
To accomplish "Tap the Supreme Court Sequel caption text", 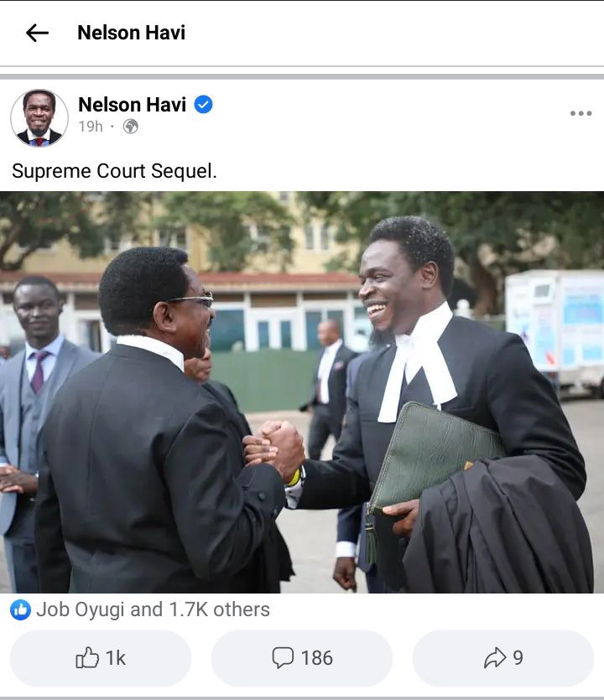I will pyautogui.click(x=114, y=171).
